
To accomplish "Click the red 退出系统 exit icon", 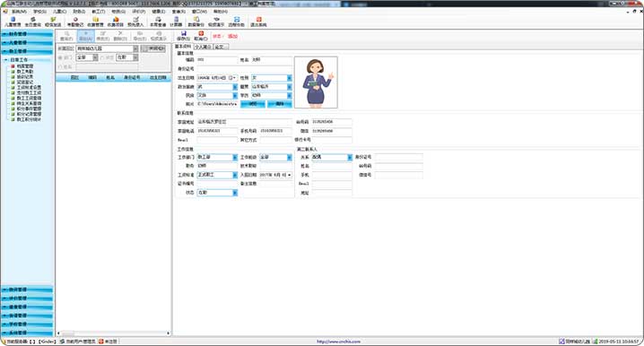I will pos(258,22).
